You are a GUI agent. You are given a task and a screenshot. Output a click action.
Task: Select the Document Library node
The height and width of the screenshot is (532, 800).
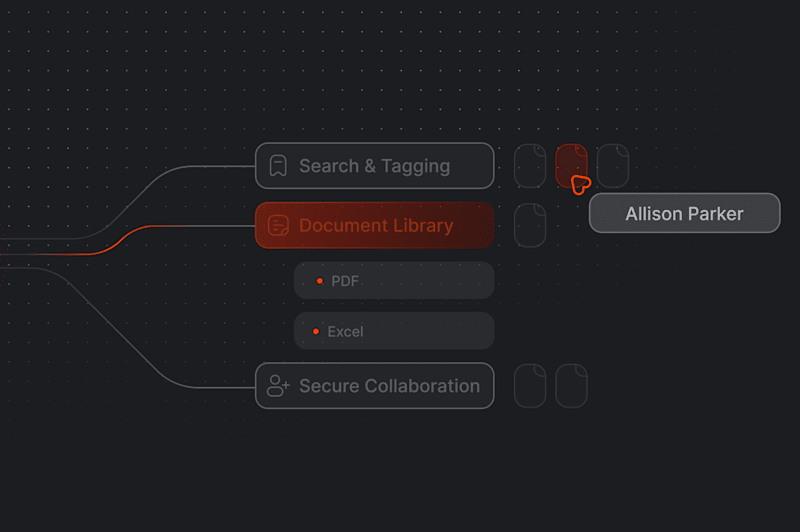coord(374,225)
